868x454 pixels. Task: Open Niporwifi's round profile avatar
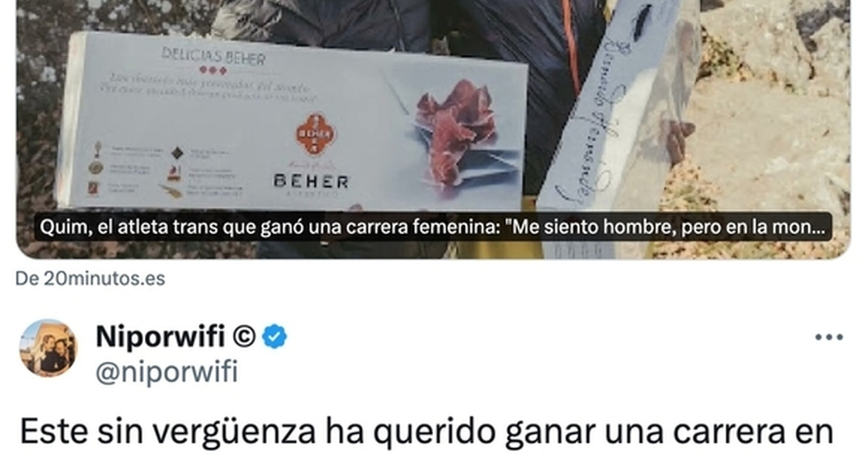pyautogui.click(x=48, y=348)
